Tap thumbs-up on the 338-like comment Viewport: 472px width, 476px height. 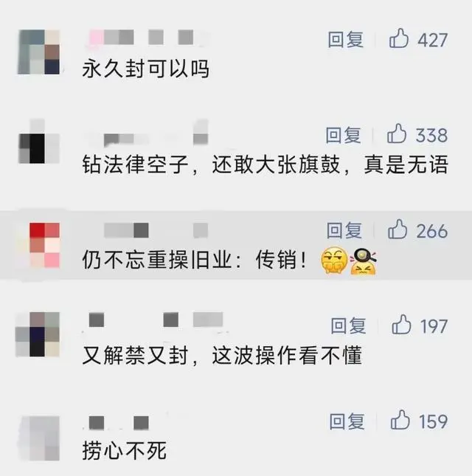click(x=397, y=134)
